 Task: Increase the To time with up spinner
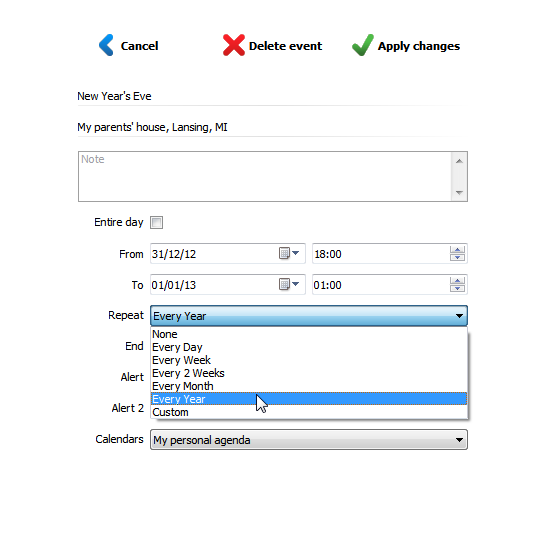[457, 281]
